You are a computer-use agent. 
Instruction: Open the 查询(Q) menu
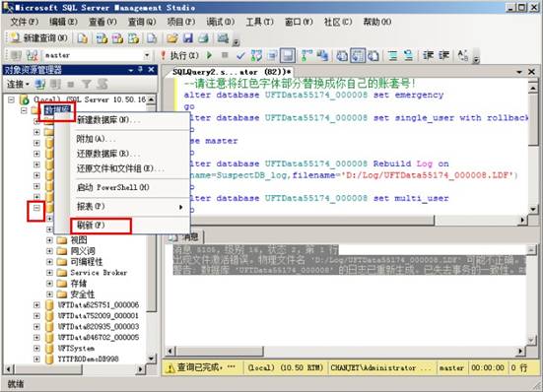click(x=142, y=22)
